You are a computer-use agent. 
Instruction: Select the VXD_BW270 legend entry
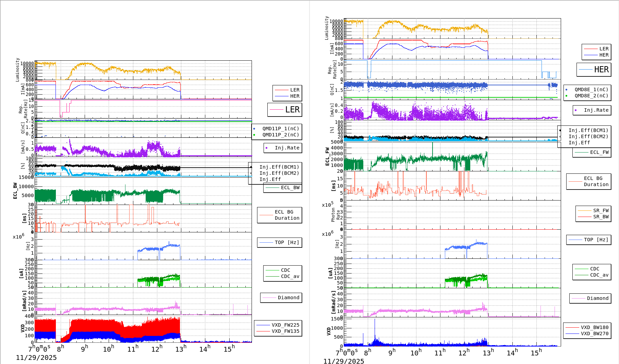pos(594,333)
